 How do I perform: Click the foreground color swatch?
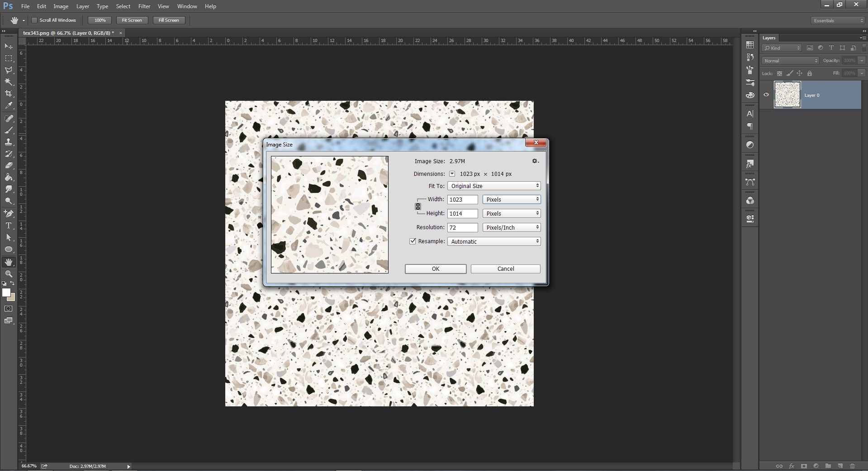[x=6, y=292]
